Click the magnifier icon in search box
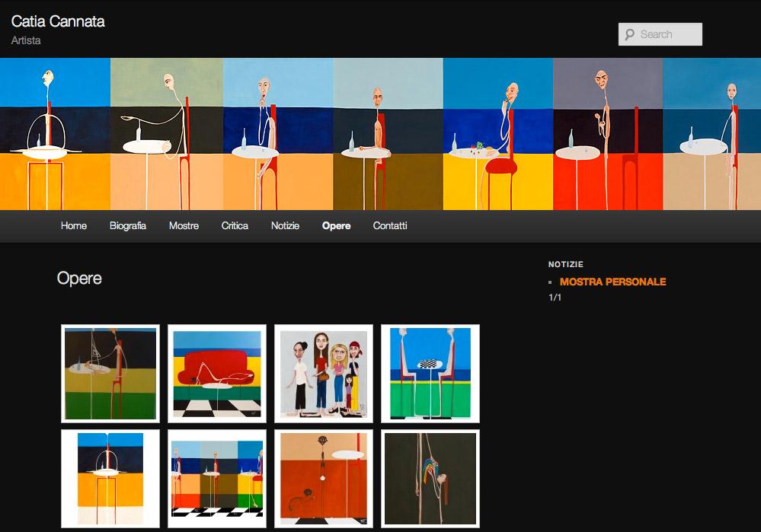The height and width of the screenshot is (532, 761). (629, 34)
